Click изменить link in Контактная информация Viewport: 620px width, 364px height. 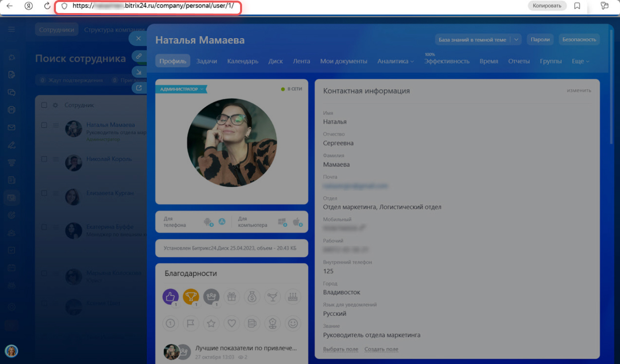click(x=579, y=90)
